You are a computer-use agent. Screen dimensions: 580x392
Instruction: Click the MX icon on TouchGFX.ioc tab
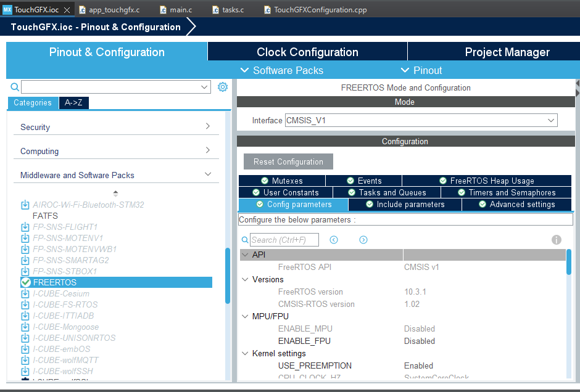[x=7, y=10]
